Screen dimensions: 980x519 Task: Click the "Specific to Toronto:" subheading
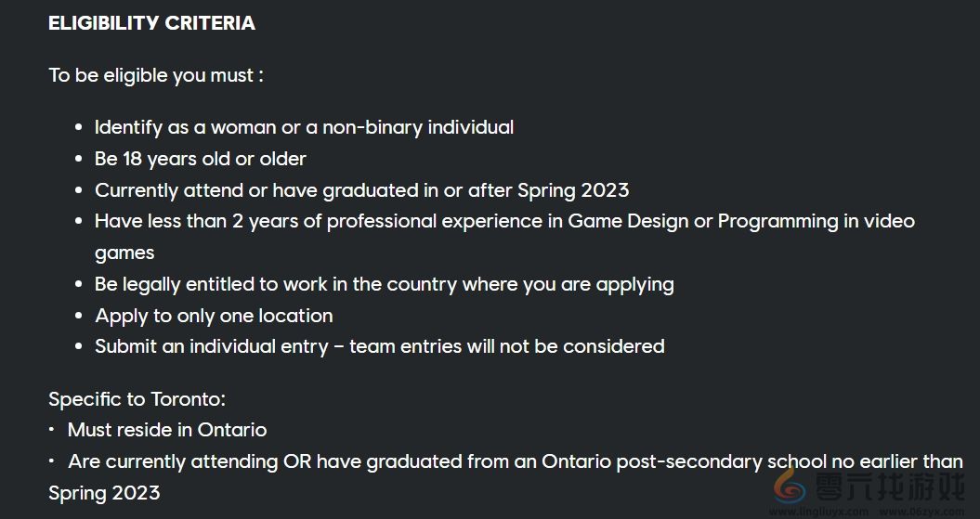pyautogui.click(x=137, y=399)
